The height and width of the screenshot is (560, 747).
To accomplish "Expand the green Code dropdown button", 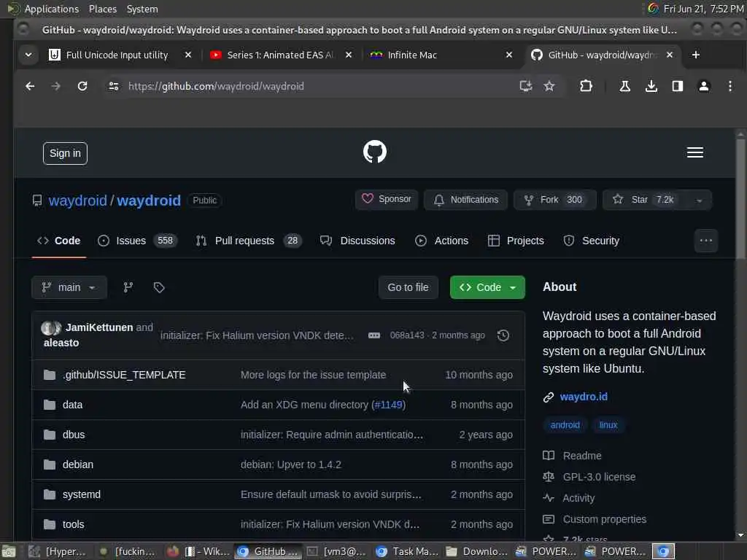I will [487, 287].
